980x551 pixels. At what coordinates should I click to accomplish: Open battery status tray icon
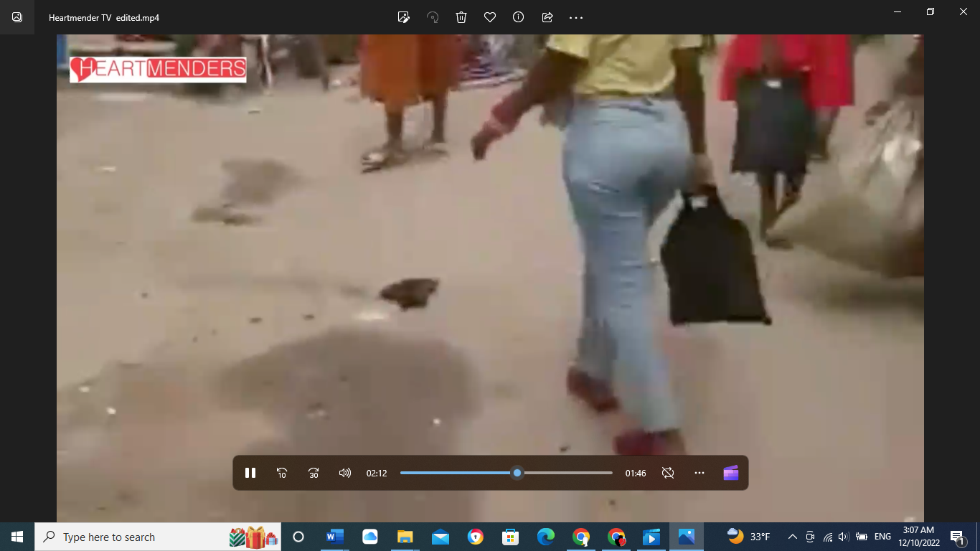[x=862, y=537]
